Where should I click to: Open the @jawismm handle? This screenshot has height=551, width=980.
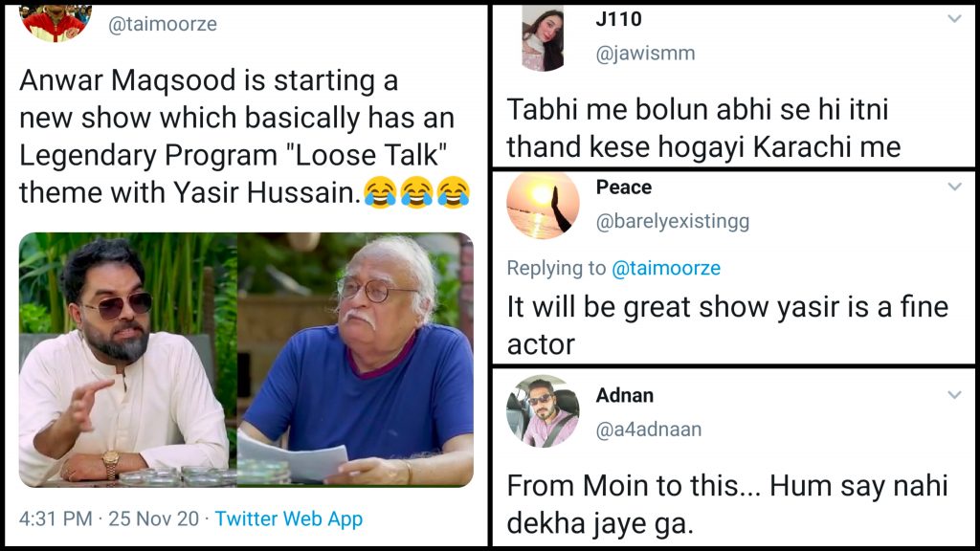coord(645,54)
